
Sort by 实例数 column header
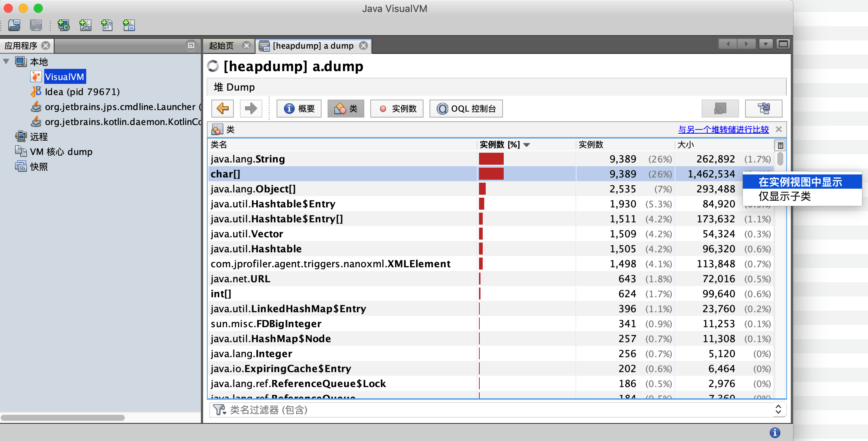[x=625, y=145]
